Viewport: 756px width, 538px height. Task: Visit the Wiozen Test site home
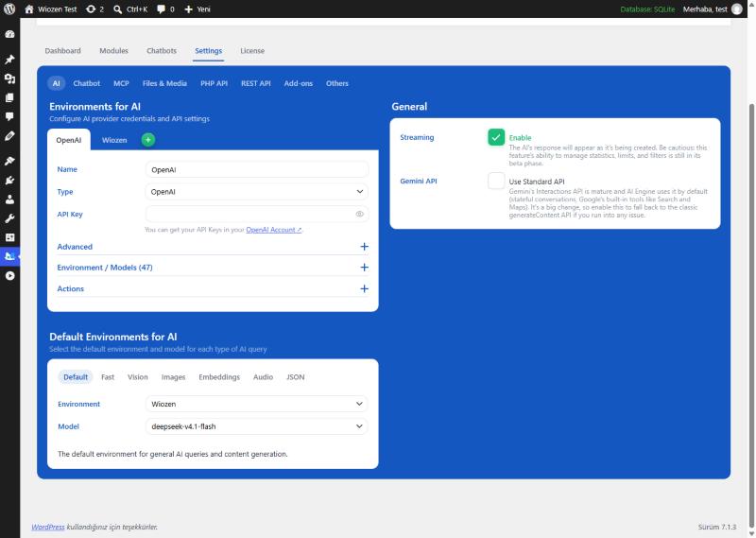[51, 9]
